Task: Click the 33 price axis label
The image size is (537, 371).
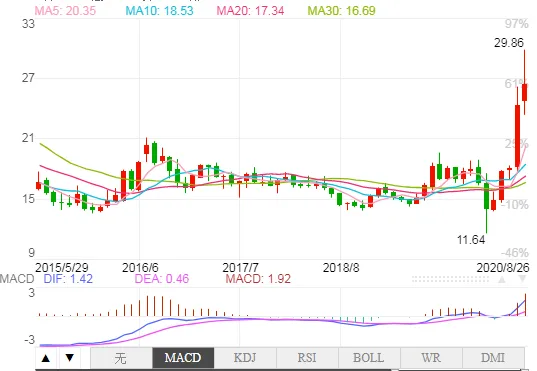Action: pos(28,24)
